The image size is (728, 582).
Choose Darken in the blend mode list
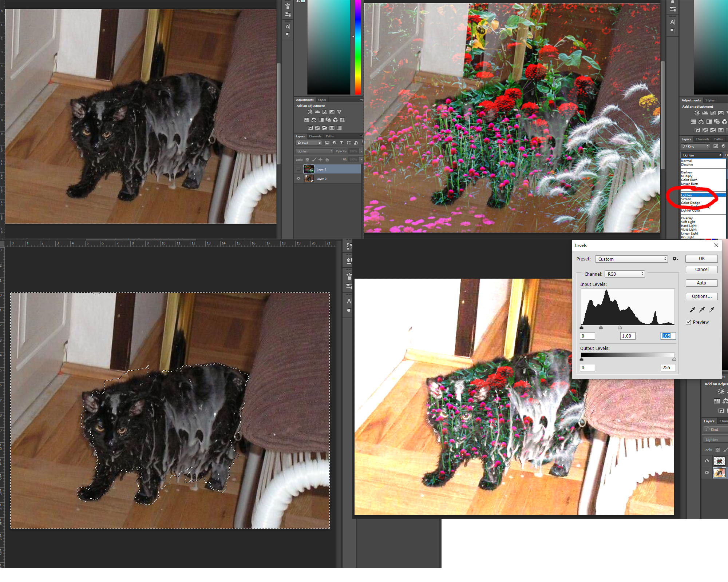point(686,172)
